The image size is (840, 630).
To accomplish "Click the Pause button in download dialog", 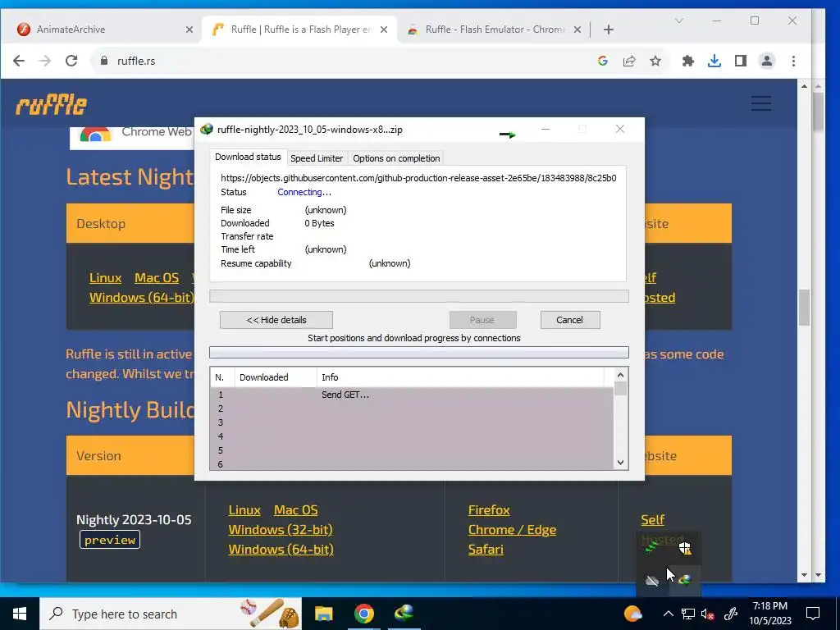I will click(482, 320).
